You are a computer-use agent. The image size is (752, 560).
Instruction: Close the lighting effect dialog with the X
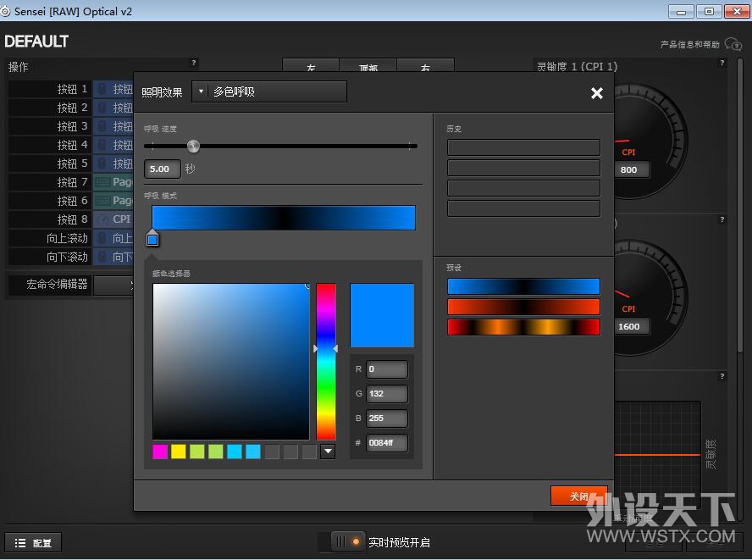[x=597, y=93]
